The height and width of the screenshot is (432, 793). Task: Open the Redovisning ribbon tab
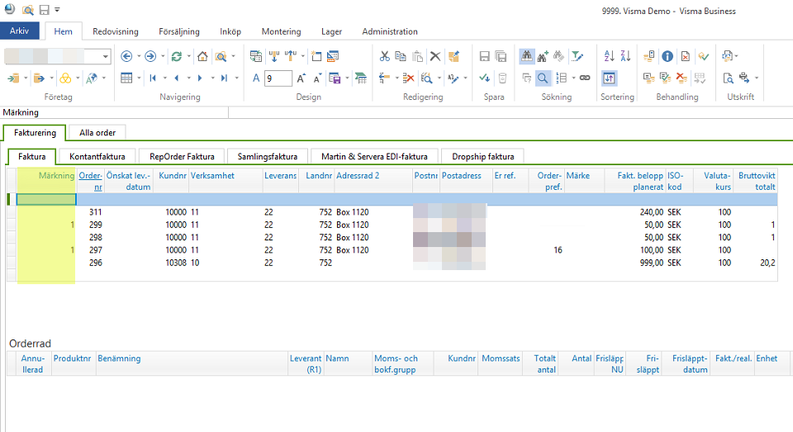click(115, 32)
